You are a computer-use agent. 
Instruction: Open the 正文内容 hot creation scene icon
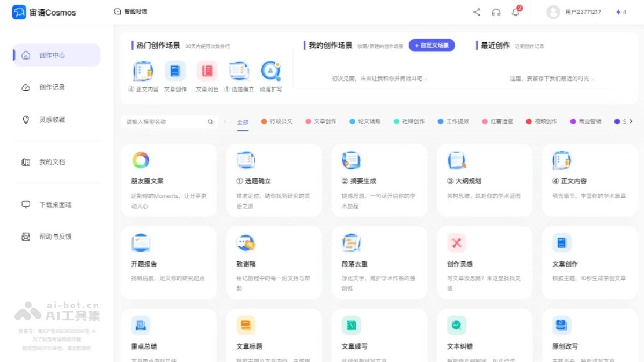tap(143, 71)
